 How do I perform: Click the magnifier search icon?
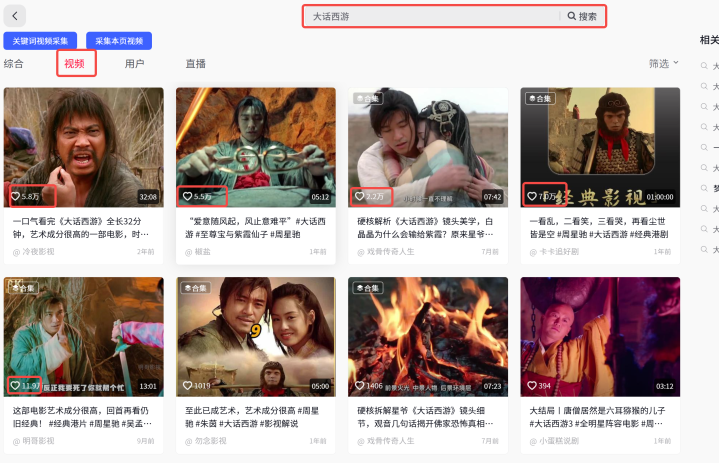tap(571, 16)
